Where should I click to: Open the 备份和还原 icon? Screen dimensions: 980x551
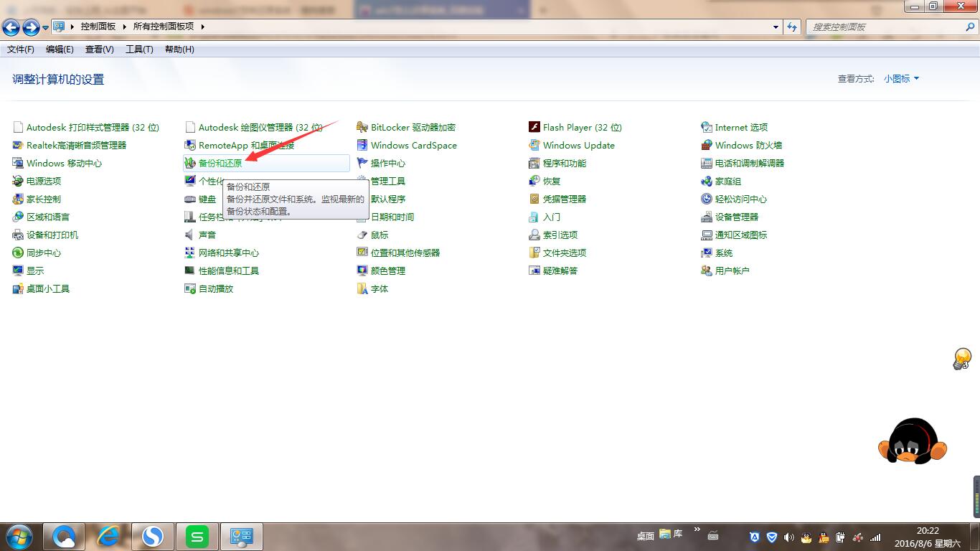(190, 163)
